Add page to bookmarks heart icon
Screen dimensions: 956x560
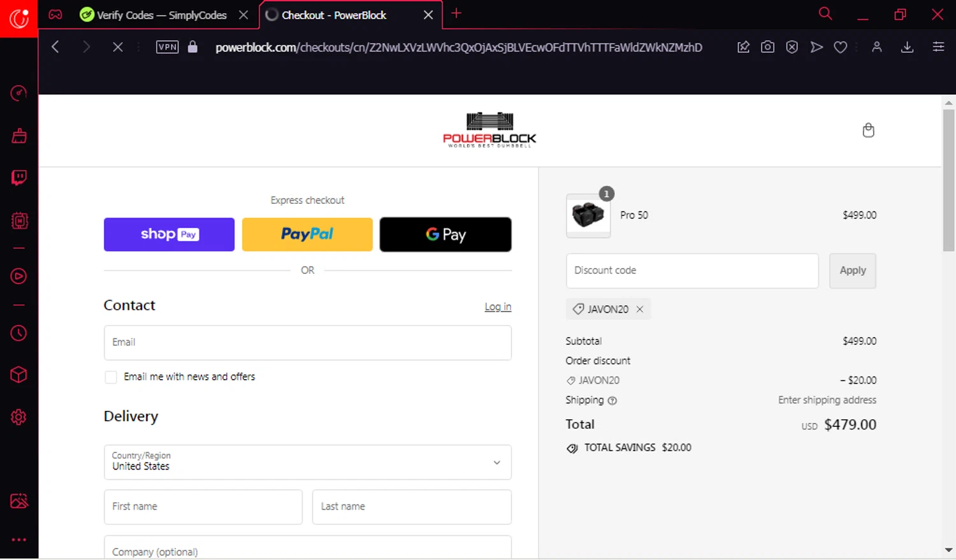click(x=841, y=47)
